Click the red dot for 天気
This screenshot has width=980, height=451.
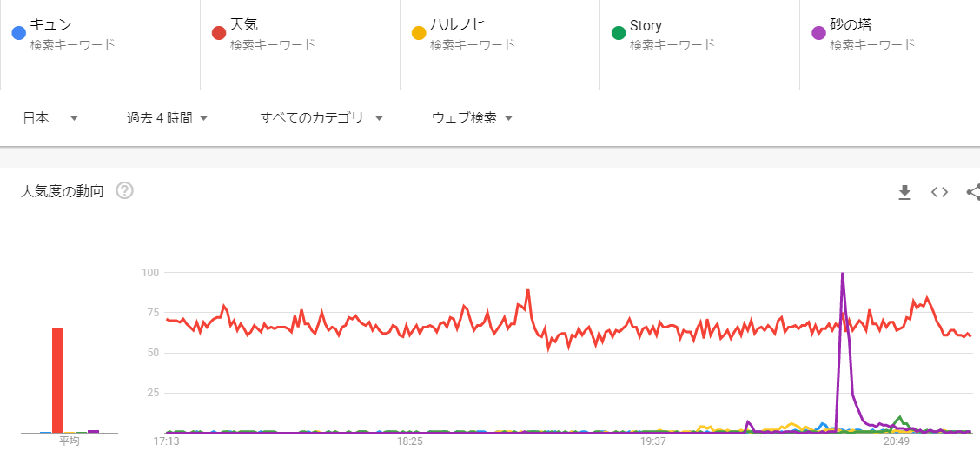click(219, 33)
